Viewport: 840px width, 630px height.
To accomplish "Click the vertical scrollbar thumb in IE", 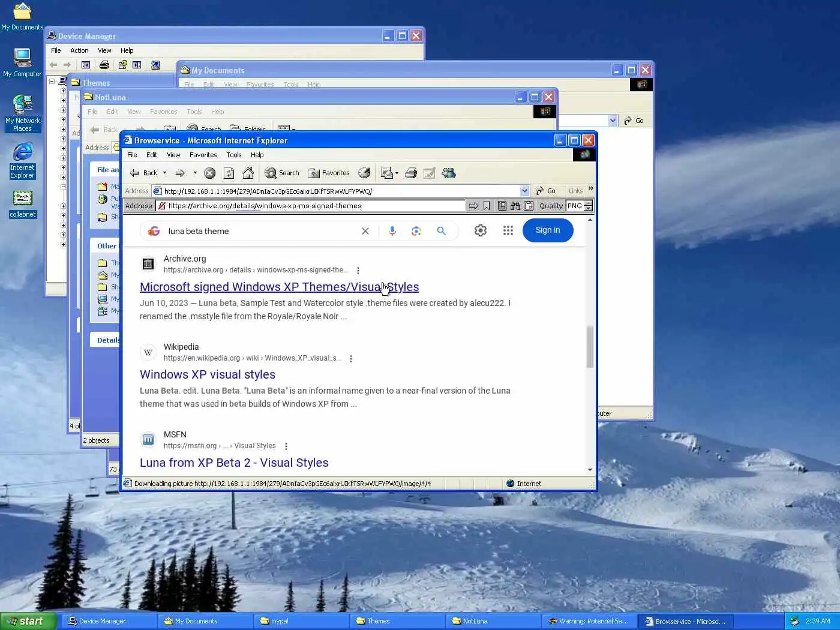I will tap(590, 347).
